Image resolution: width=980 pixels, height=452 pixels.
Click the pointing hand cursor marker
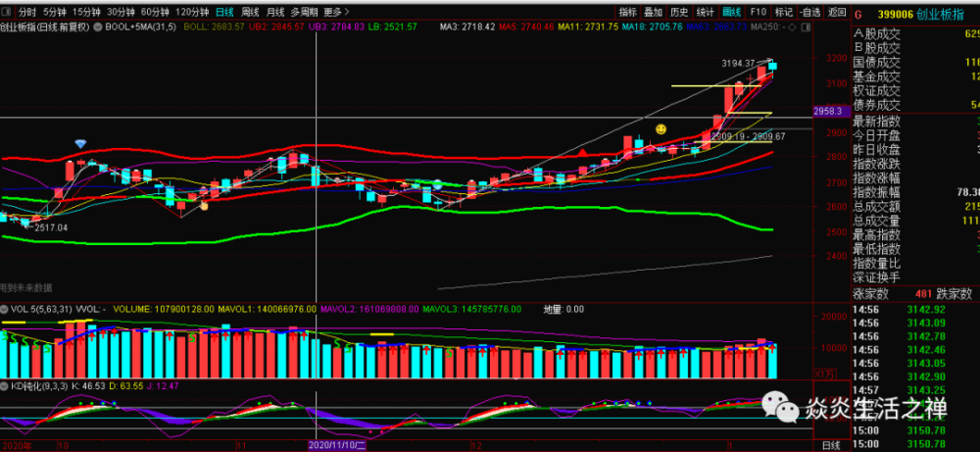click(204, 205)
